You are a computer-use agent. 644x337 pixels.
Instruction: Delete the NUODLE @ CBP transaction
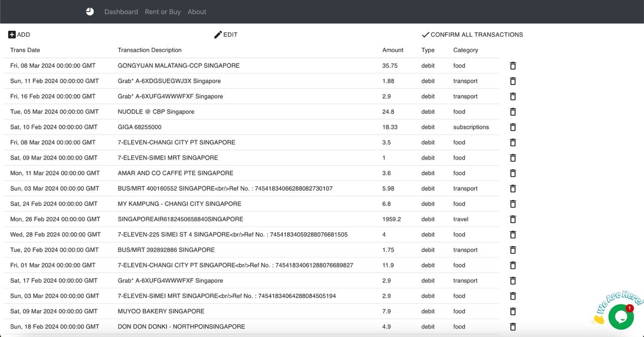(513, 112)
